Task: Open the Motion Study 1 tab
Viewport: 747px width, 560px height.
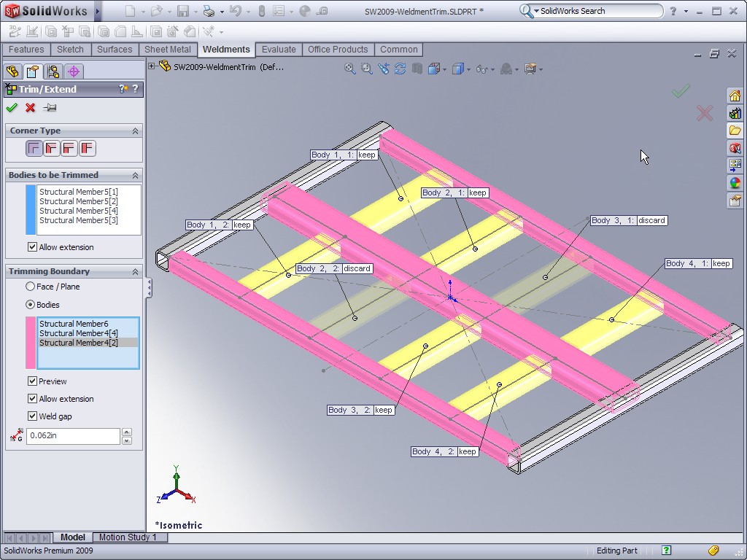Action: point(128,537)
